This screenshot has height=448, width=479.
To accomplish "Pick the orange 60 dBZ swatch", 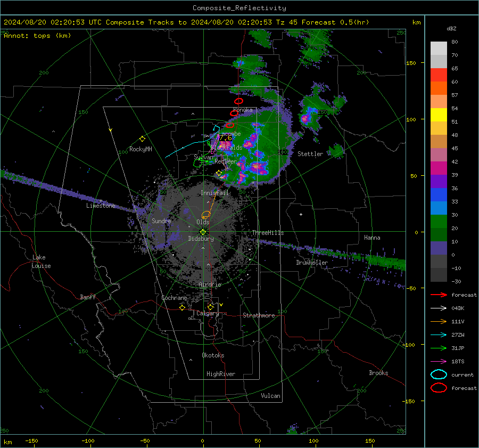I will [439, 88].
